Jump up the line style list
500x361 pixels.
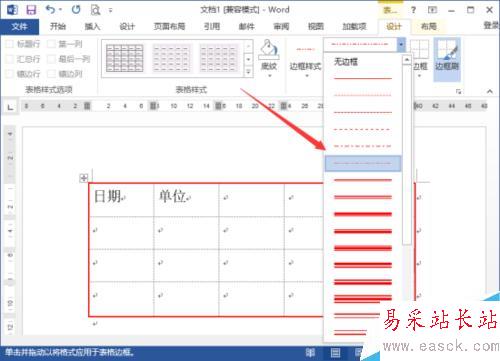pos(406,60)
